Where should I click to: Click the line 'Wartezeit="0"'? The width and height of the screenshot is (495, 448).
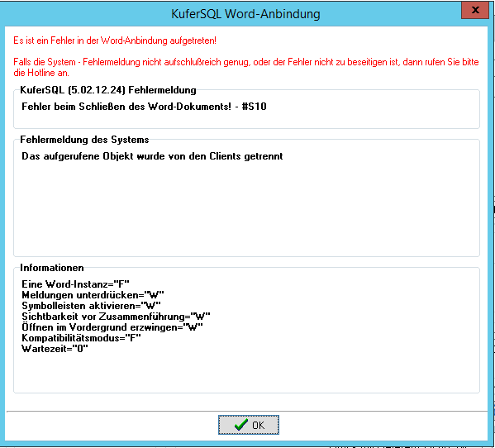click(x=55, y=349)
